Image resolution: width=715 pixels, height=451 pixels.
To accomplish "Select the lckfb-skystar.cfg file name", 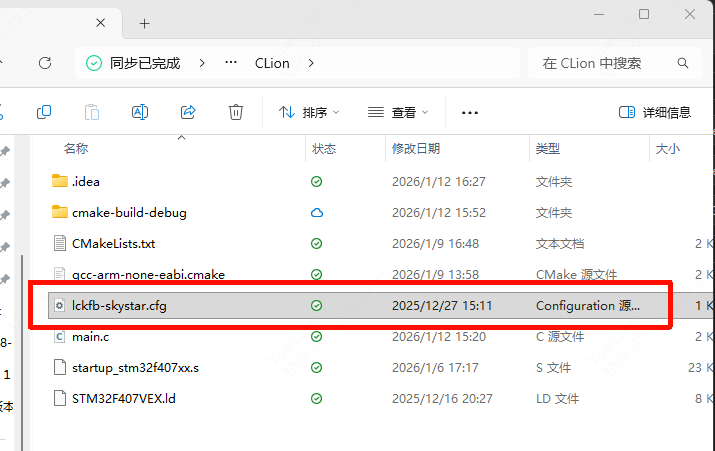I will click(119, 306).
